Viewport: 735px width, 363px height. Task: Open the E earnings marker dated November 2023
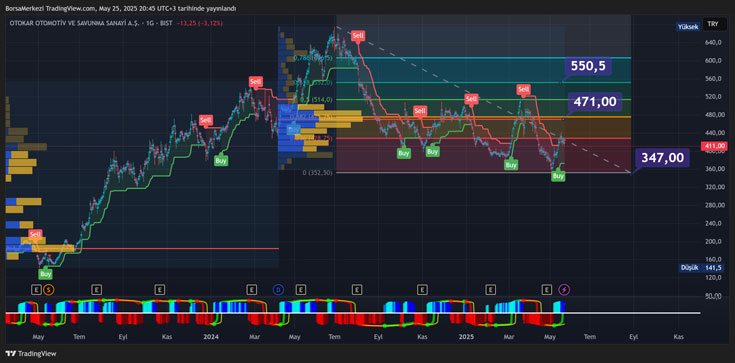(160, 290)
